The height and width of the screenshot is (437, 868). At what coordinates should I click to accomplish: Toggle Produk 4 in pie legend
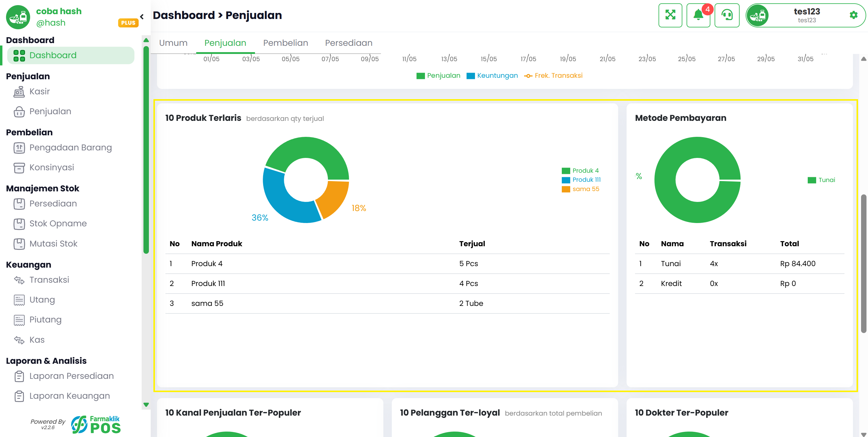pos(580,171)
